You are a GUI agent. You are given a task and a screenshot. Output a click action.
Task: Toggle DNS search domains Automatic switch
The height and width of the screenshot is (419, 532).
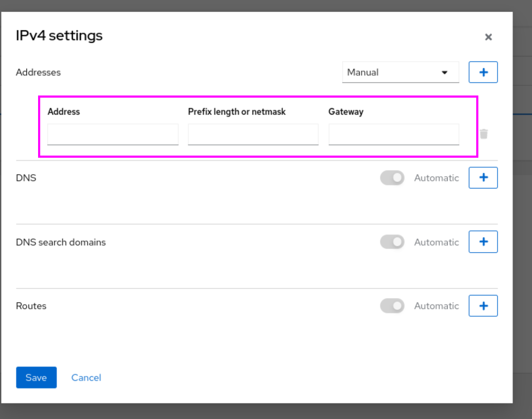[x=392, y=242]
